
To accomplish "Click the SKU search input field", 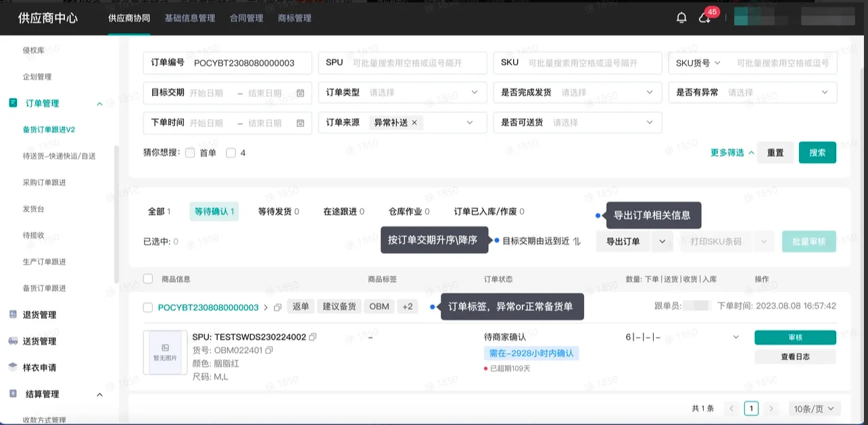I will click(x=577, y=63).
